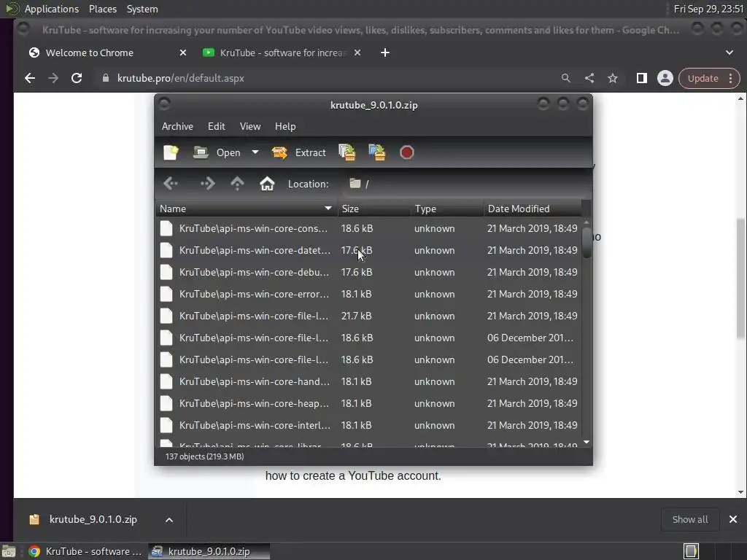Switch to krutube_9.0.1.0.zip taskbar entry

pyautogui.click(x=209, y=551)
